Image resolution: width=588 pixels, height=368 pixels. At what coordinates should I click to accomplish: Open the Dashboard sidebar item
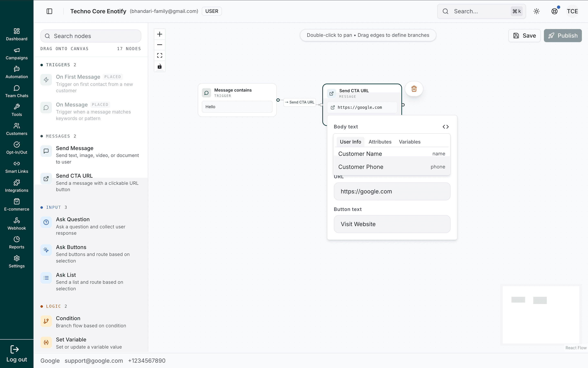17,35
